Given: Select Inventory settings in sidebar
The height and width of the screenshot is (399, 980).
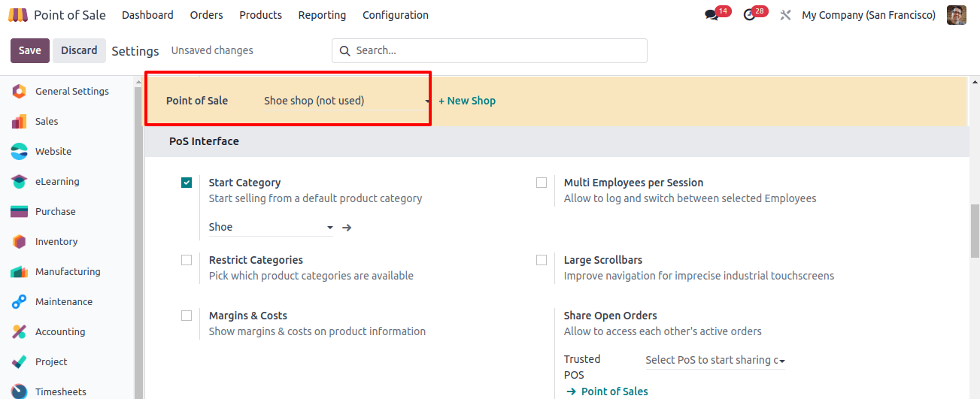Looking at the screenshot, I should 56,241.
